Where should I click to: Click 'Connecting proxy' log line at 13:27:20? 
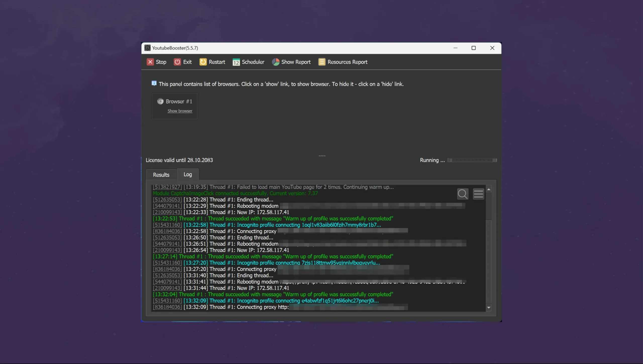pyautogui.click(x=281, y=269)
